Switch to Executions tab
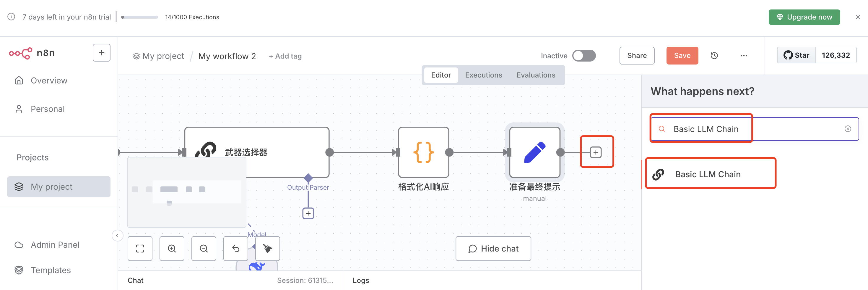Image resolution: width=868 pixels, height=290 pixels. coord(483,75)
